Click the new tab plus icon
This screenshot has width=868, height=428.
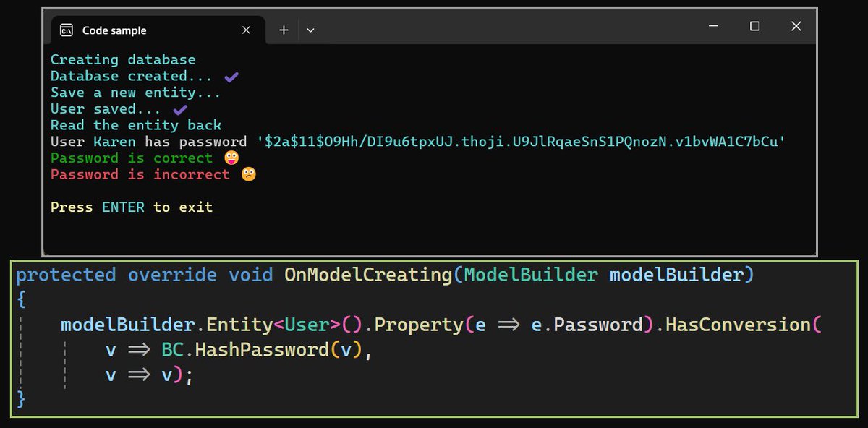pos(283,30)
